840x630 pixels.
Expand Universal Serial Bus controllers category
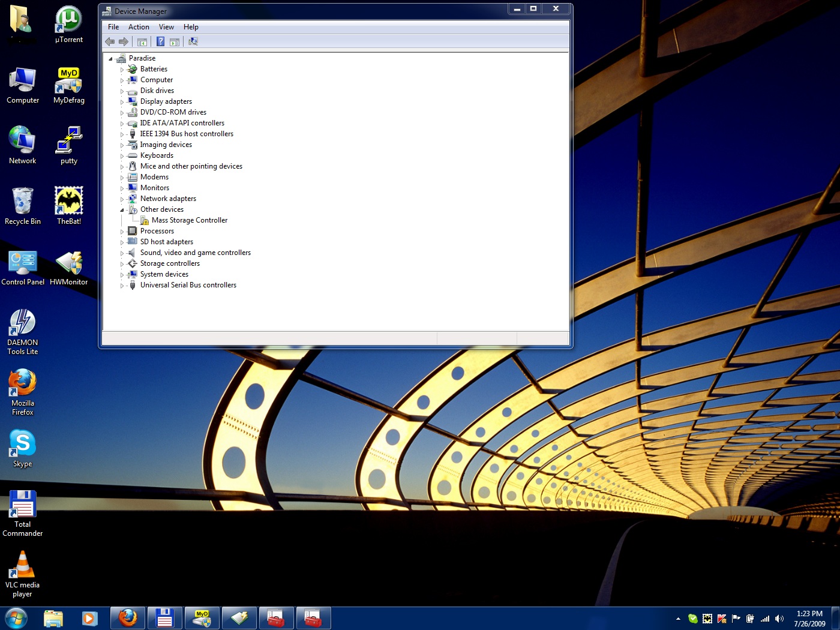(122, 286)
